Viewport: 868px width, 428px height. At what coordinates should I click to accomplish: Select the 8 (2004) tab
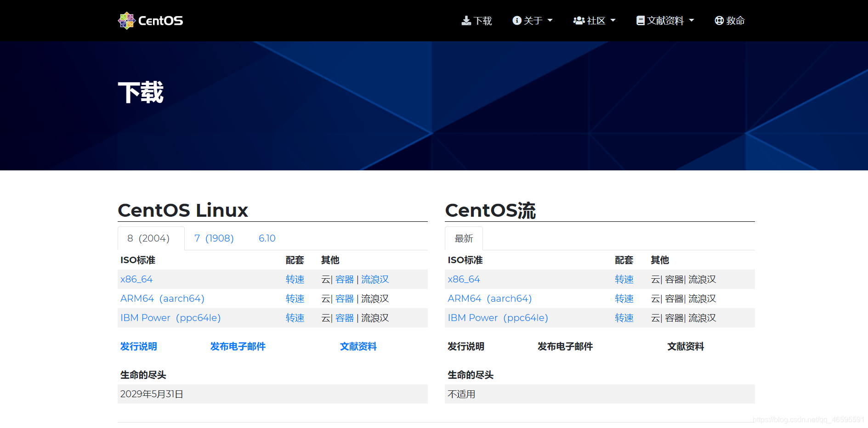tap(151, 238)
